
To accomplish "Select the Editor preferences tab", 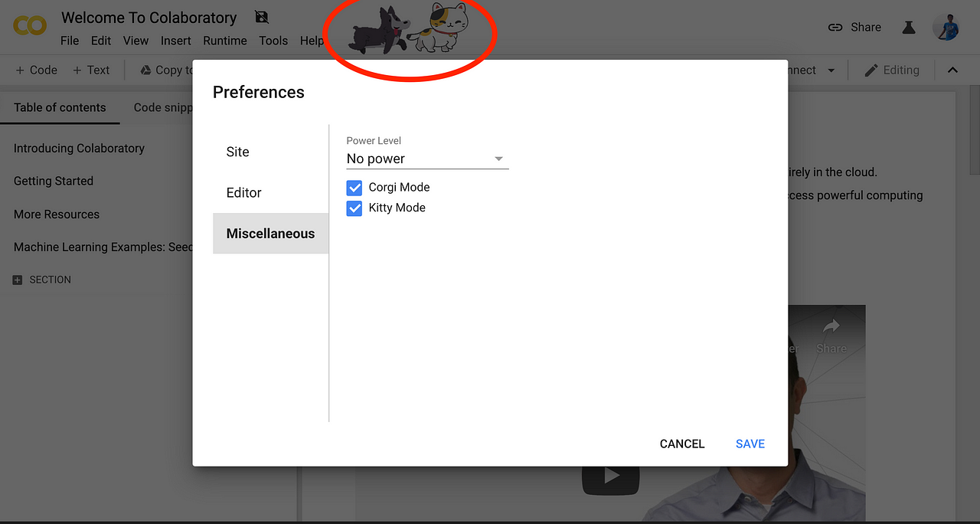I will point(270,192).
